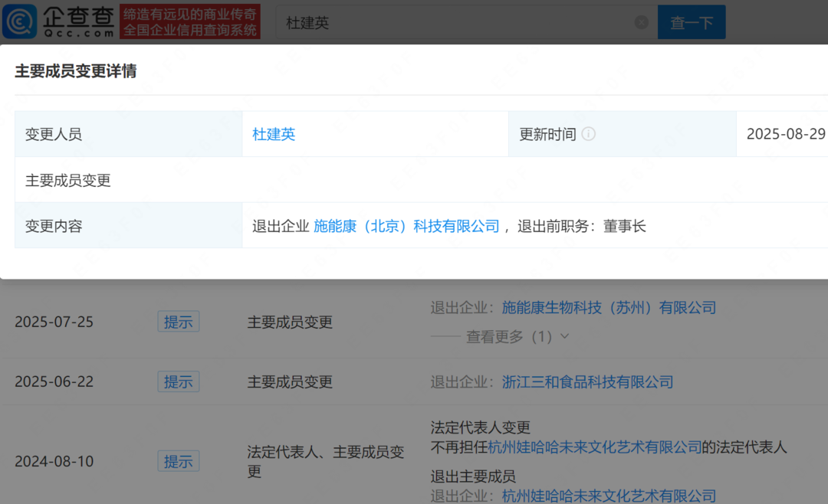Clear the search box using the X icon
This screenshot has height=504, width=828.
point(641,22)
